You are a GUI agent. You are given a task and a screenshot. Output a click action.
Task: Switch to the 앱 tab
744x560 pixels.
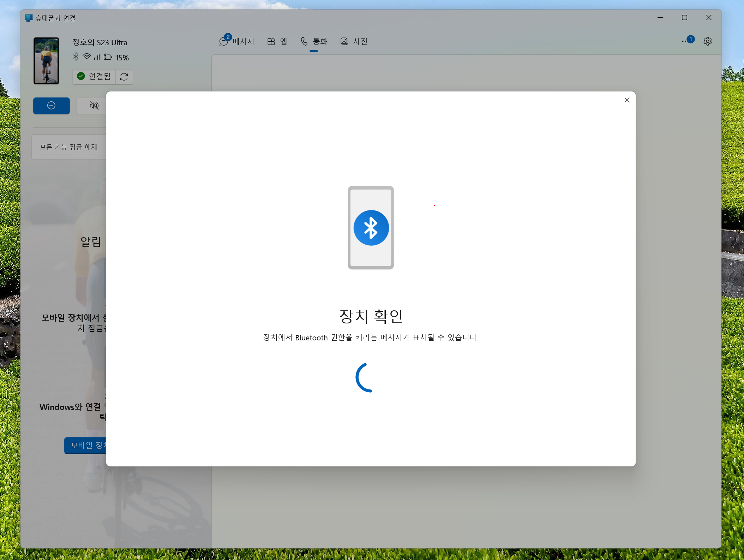pyautogui.click(x=277, y=42)
